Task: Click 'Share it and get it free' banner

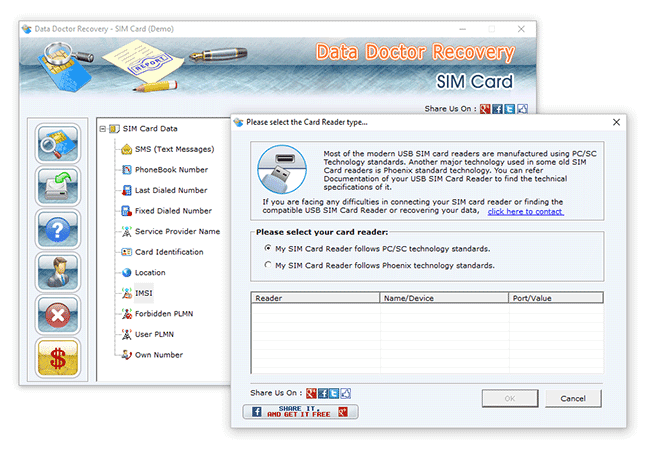Action: tap(301, 411)
